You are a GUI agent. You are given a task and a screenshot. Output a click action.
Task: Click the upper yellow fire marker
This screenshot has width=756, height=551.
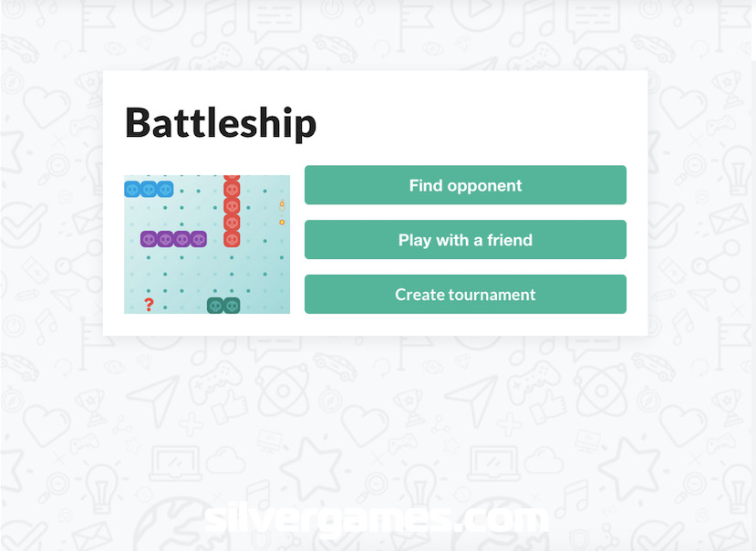(282, 204)
